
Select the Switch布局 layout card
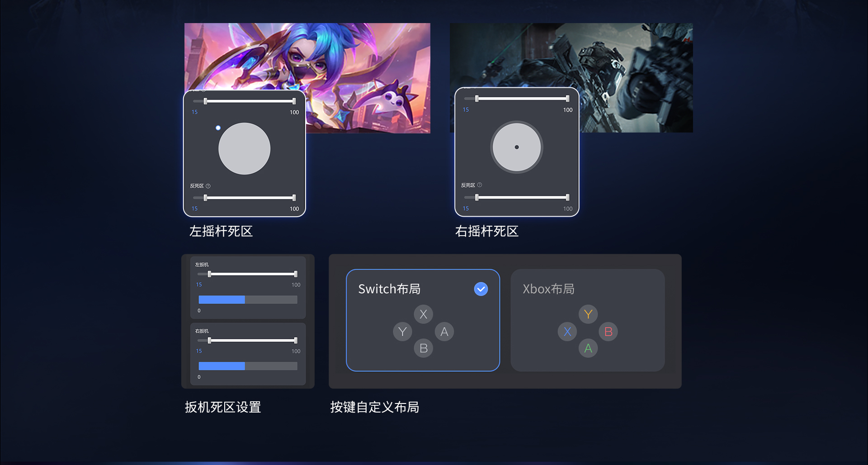423,320
